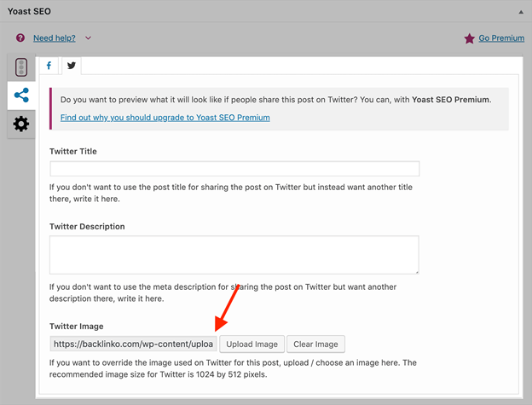The height and width of the screenshot is (405, 532).
Task: Focus the Twitter Title text field
Action: pyautogui.click(x=234, y=169)
